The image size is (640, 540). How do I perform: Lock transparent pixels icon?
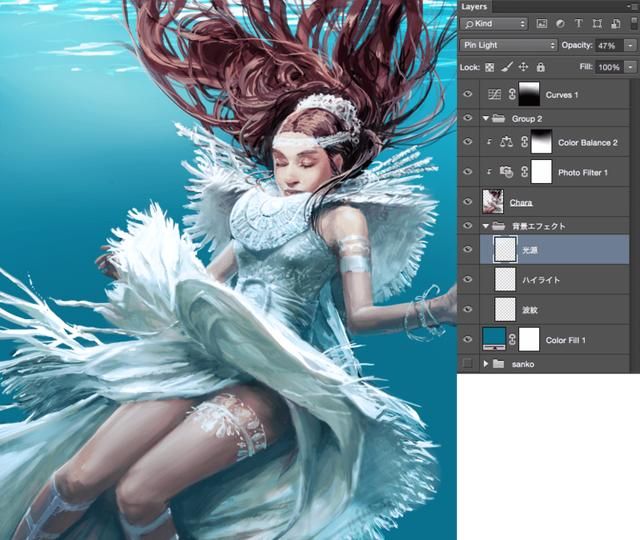coord(489,67)
